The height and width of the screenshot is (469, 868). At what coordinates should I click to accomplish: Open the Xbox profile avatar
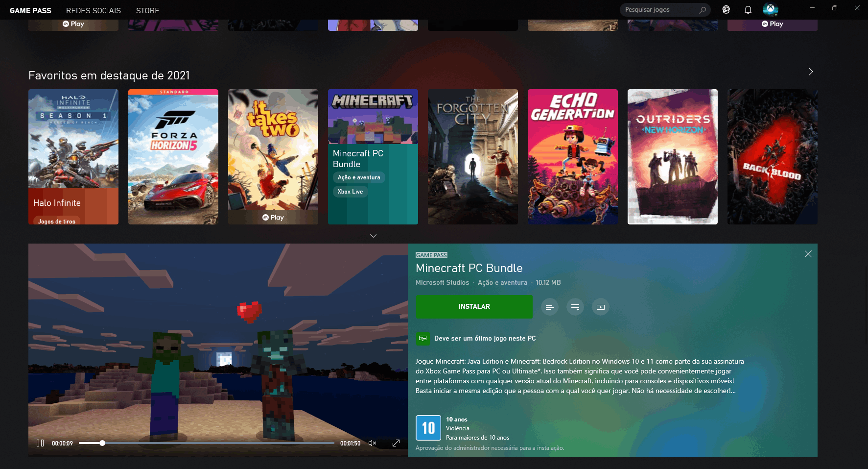tap(770, 9)
